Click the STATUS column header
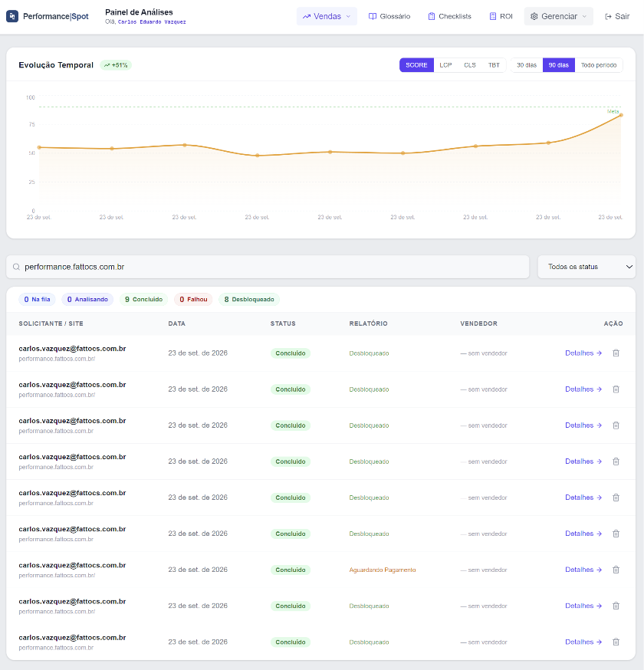644x670 pixels. 283,324
